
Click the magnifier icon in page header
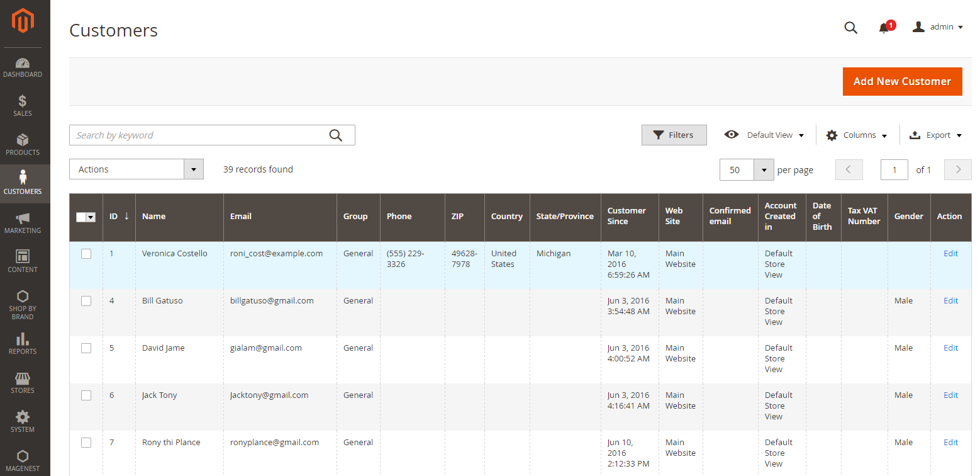click(x=850, y=28)
